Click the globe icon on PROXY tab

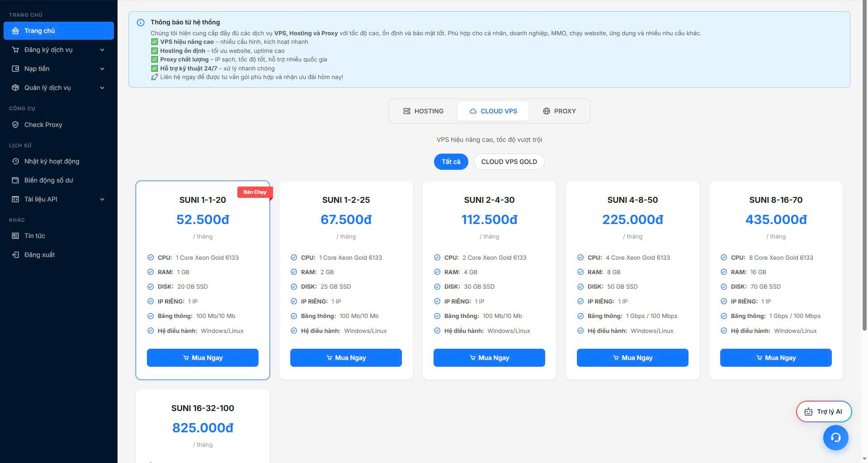[547, 111]
